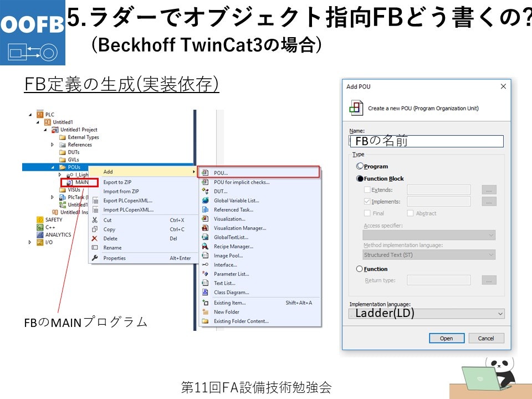
Task: Collapse the POUs folder node
Action: pyautogui.click(x=53, y=167)
